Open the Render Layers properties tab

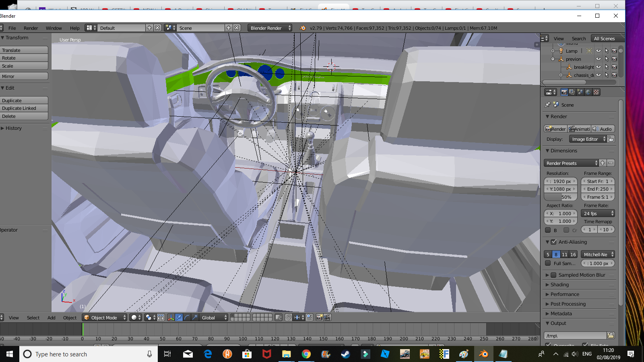(x=572, y=92)
